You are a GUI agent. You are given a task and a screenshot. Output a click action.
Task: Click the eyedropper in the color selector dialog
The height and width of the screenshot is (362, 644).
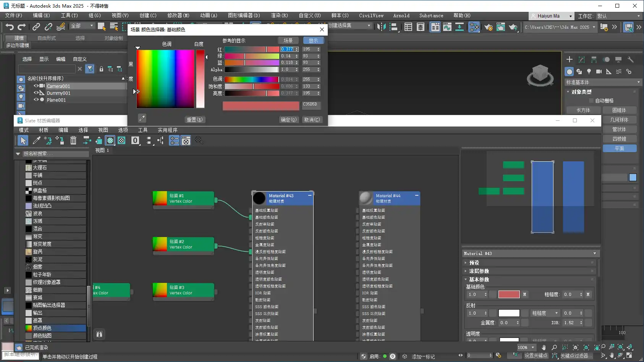click(142, 118)
